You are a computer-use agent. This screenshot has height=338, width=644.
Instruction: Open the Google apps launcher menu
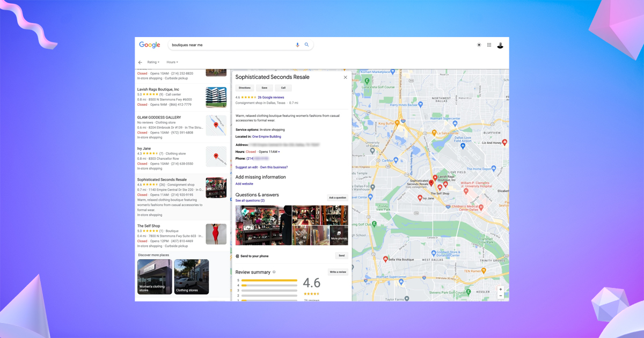tap(489, 45)
